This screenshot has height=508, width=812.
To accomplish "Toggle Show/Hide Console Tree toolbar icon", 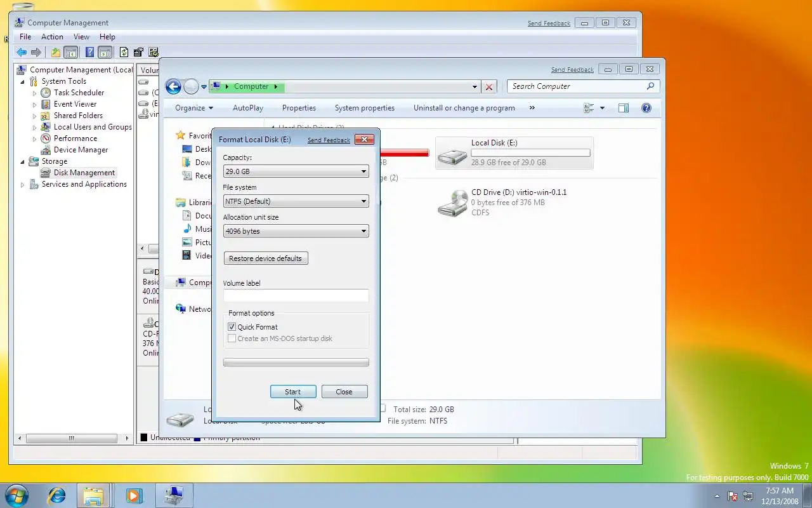I will [71, 53].
